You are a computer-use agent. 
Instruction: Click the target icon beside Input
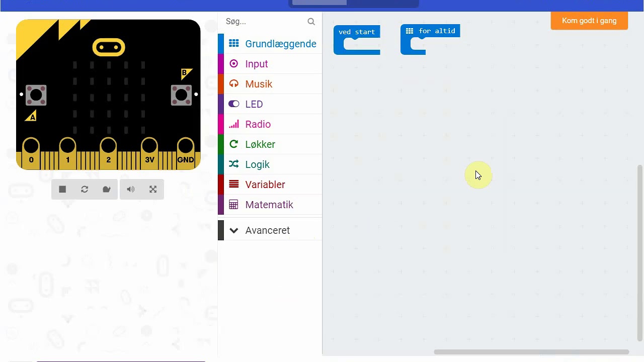coord(233,63)
